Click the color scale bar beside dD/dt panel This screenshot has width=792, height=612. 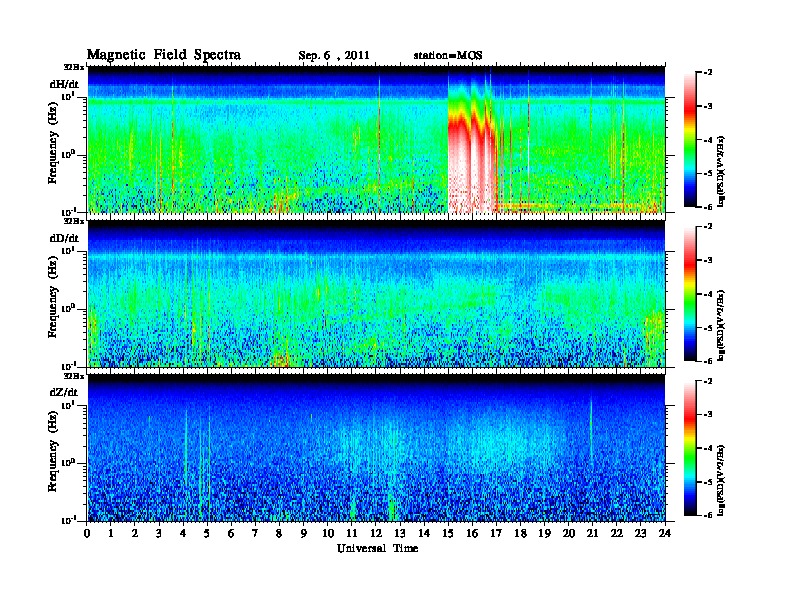click(690, 294)
